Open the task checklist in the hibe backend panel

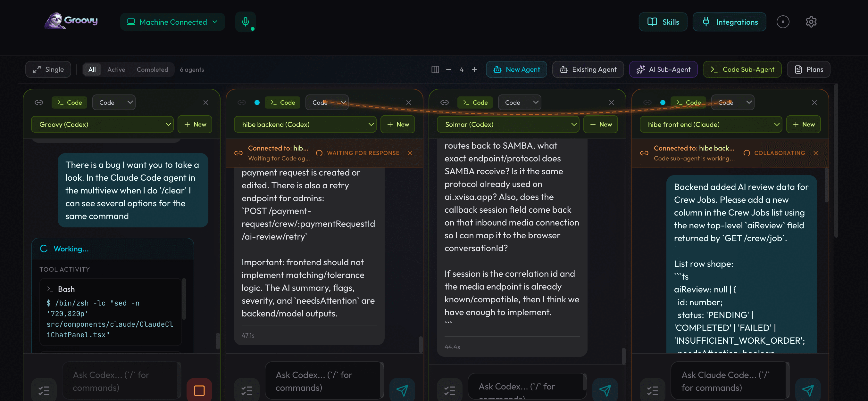pyautogui.click(x=247, y=390)
